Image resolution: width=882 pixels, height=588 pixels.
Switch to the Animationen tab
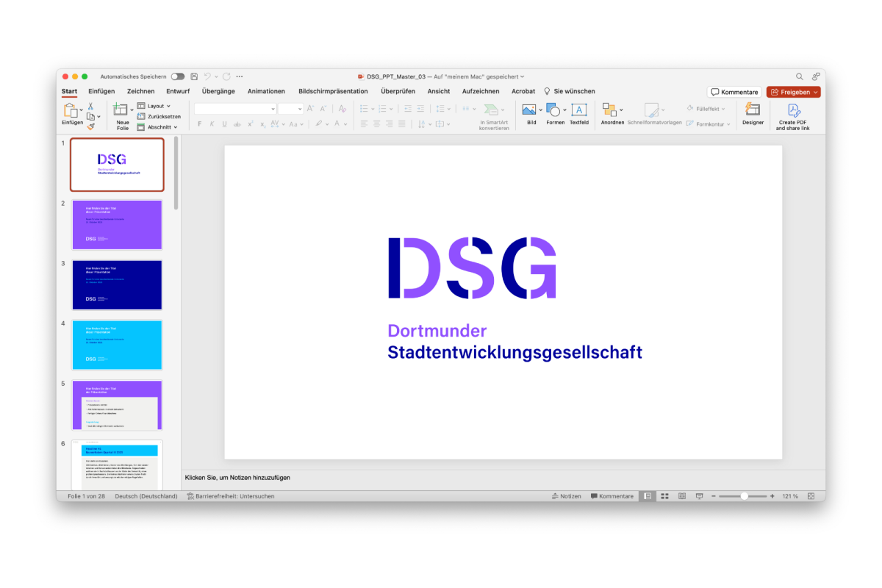point(266,91)
